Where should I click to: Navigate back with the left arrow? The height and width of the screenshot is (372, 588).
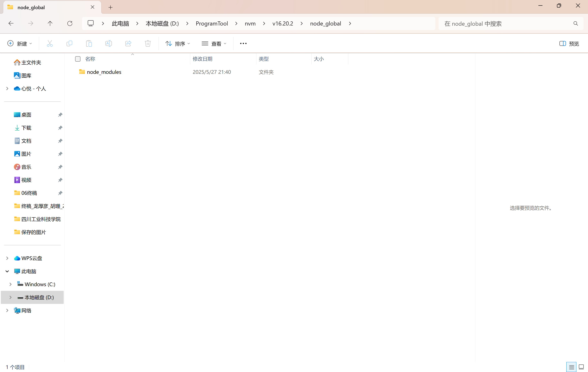click(x=11, y=23)
